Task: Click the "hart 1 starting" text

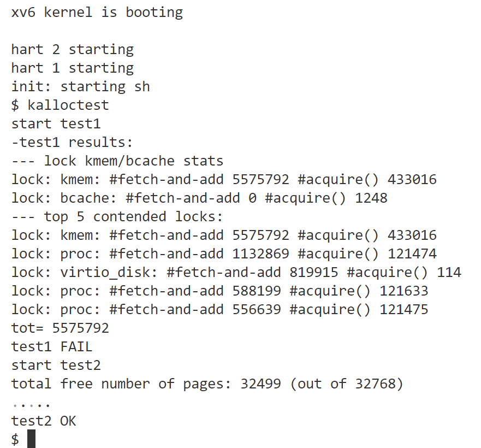Action: click(72, 68)
